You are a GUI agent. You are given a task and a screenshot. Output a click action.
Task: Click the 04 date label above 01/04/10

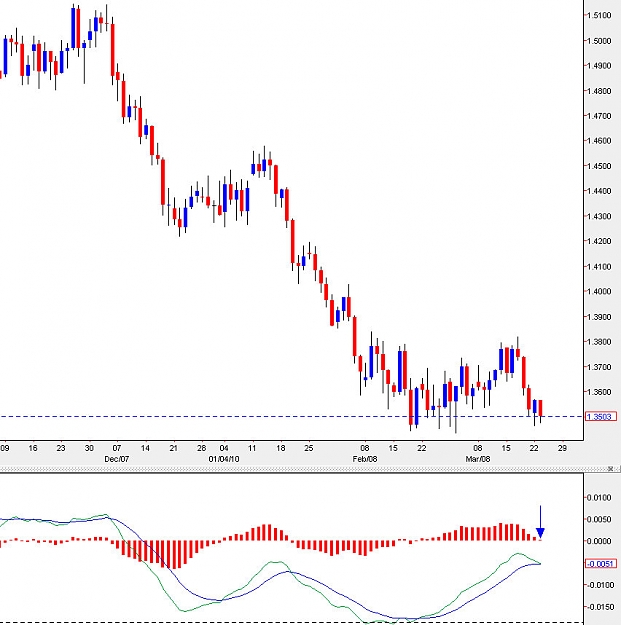pos(224,448)
